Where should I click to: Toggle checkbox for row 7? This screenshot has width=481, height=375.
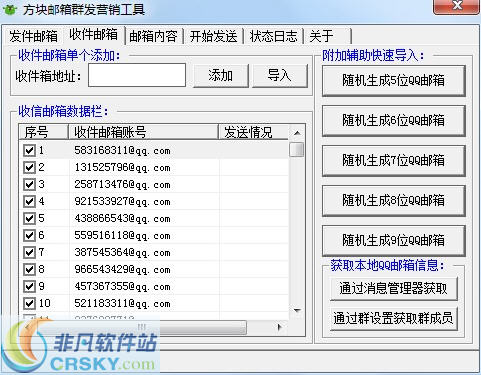pyautogui.click(x=29, y=252)
